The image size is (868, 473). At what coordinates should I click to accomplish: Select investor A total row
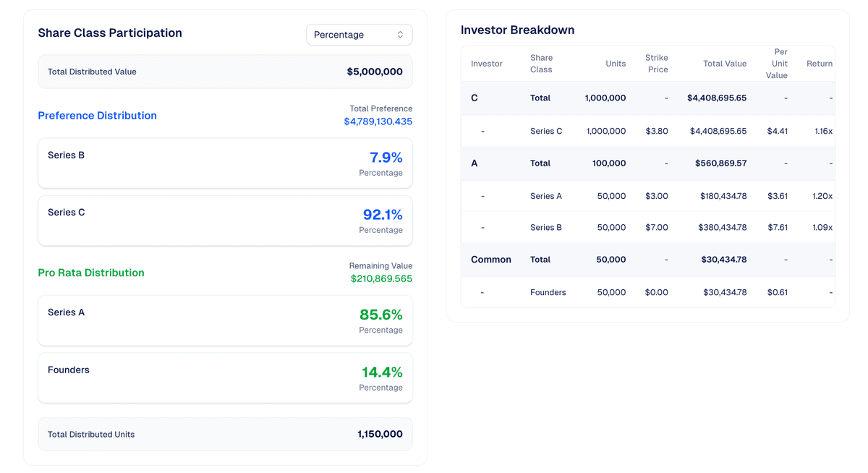[647, 163]
